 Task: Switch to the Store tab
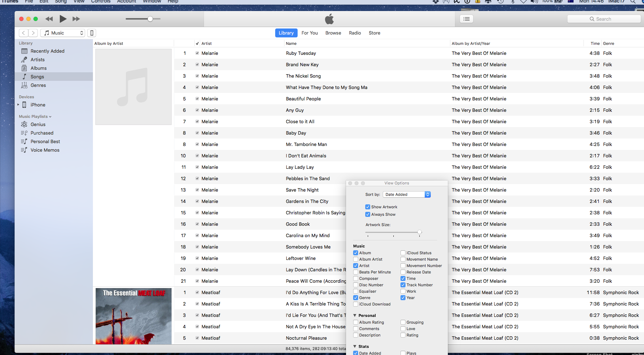click(x=375, y=33)
